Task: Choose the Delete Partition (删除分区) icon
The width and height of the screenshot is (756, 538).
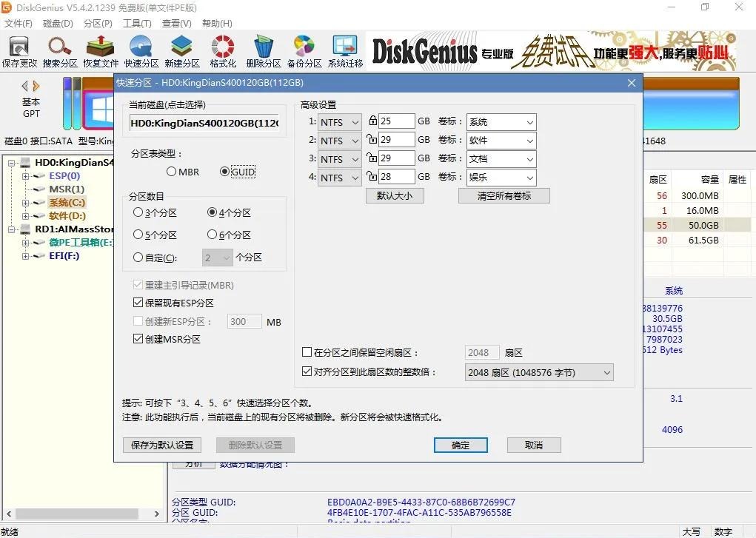Action: tap(264, 52)
